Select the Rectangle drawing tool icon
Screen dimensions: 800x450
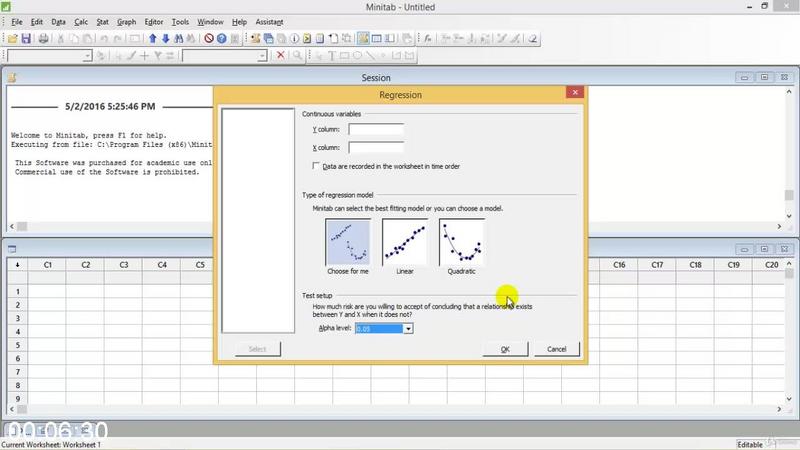click(x=344, y=56)
